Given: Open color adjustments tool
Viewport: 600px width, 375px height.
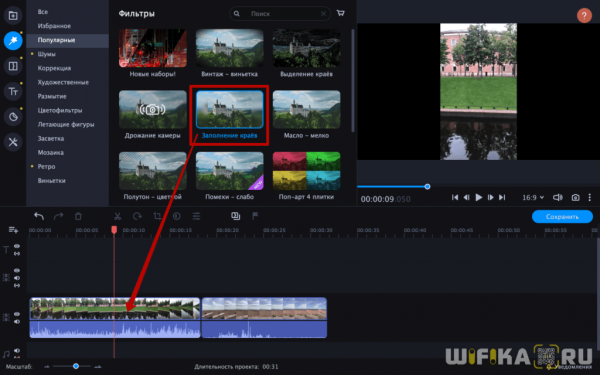Looking at the screenshot, I should (x=176, y=216).
